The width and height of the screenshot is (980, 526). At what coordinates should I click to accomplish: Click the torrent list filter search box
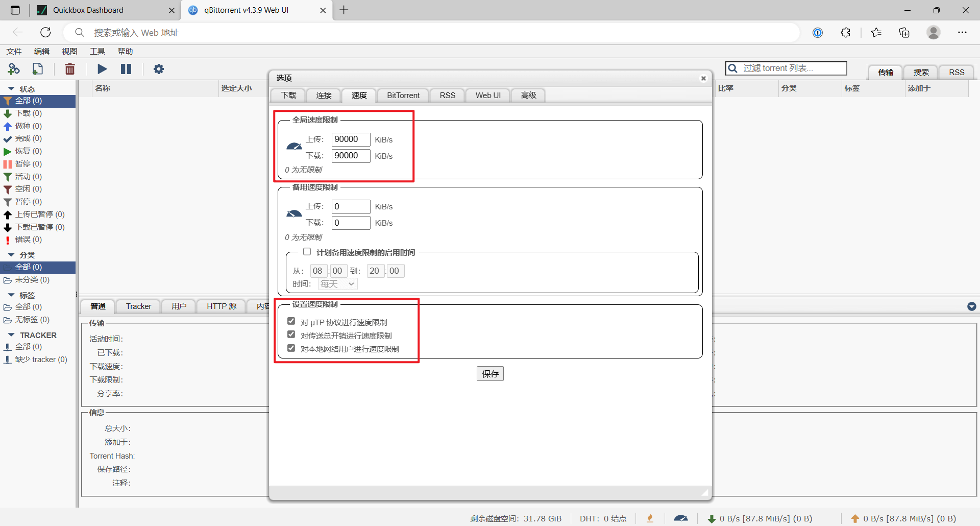click(x=786, y=68)
